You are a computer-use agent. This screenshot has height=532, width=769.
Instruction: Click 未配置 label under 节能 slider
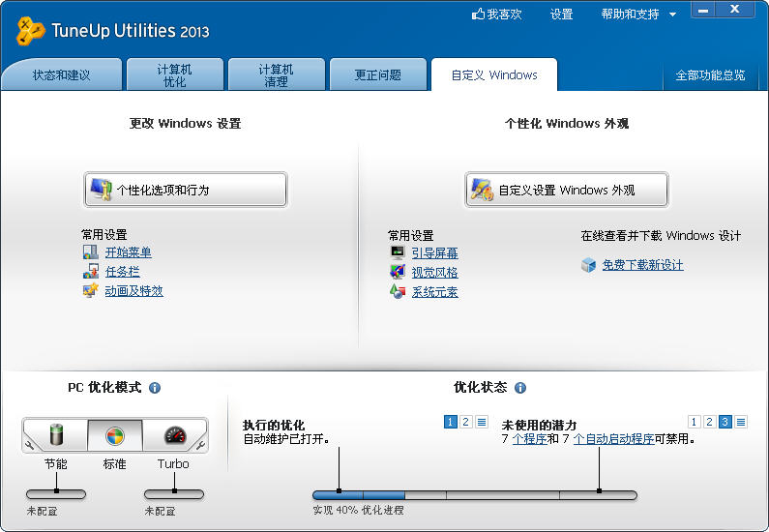click(43, 511)
